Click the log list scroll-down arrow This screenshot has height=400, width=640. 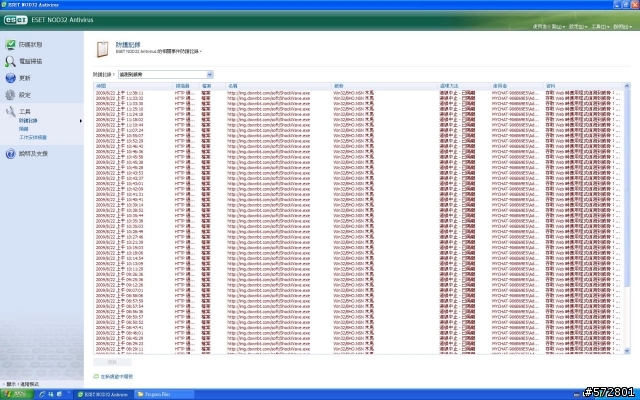[627, 351]
